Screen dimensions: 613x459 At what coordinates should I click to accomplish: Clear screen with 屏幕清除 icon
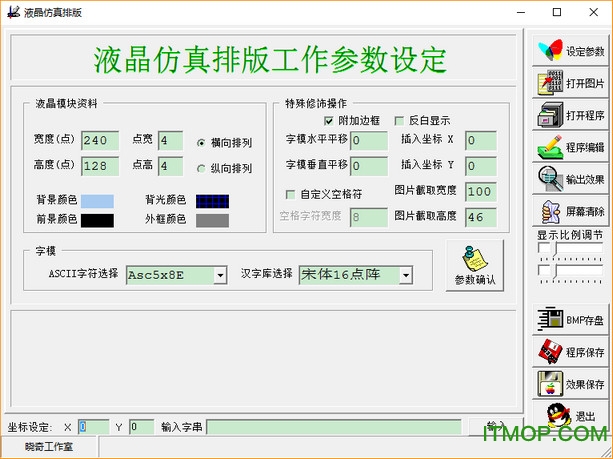point(570,211)
